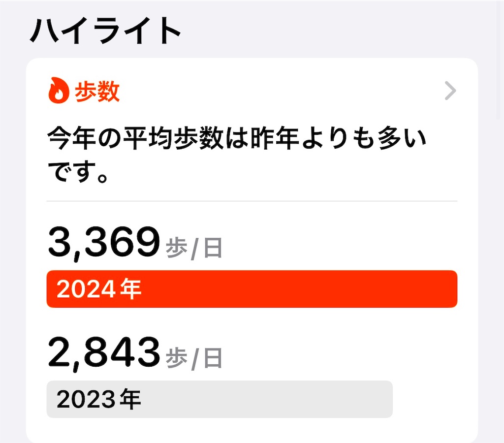Tap the steps category icon on the highlight card

59,91
